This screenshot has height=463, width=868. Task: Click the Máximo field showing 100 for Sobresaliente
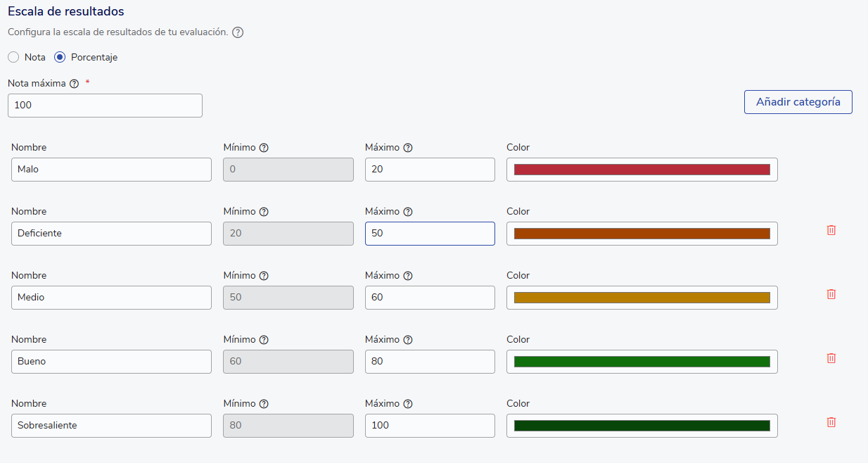coord(430,426)
